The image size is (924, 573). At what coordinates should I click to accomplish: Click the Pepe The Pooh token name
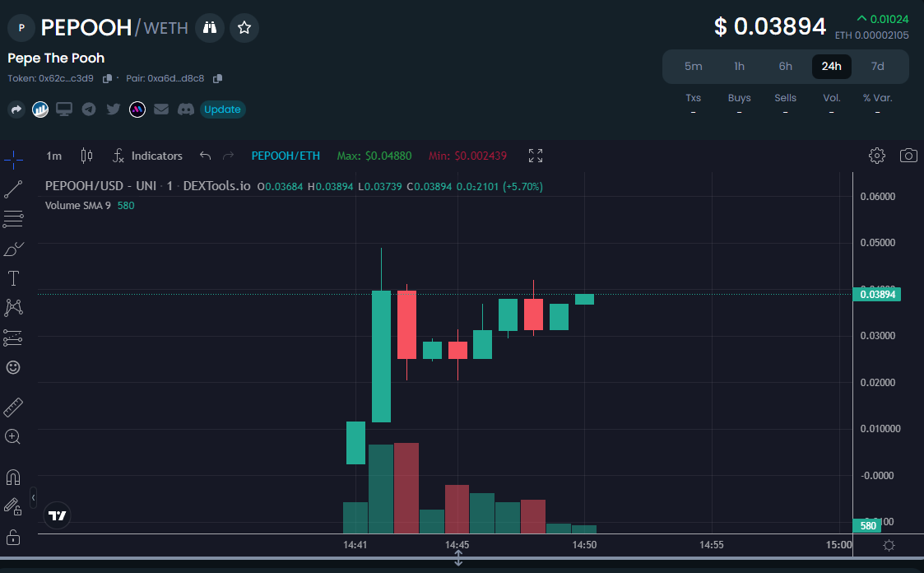click(x=56, y=58)
